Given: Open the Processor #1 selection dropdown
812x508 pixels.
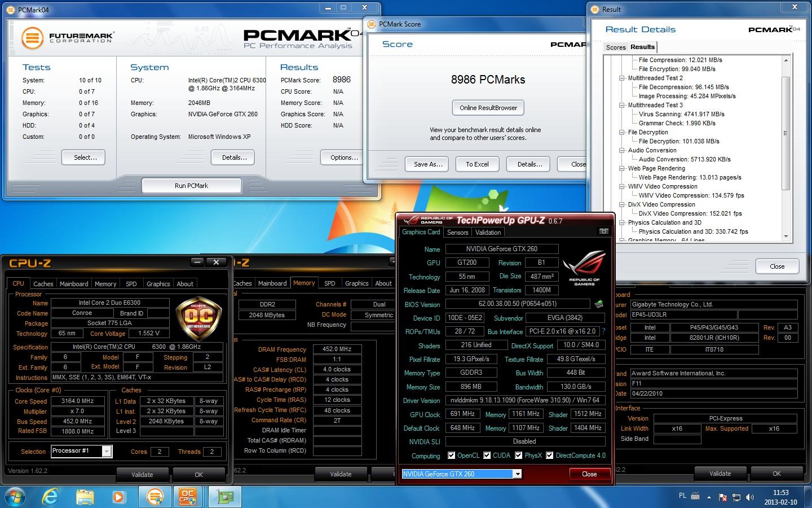Looking at the screenshot, I should point(106,451).
